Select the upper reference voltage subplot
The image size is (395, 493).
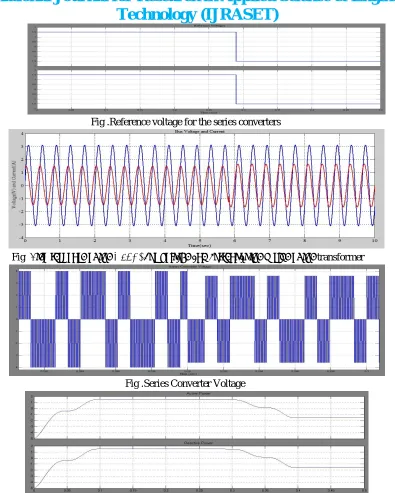(x=209, y=47)
